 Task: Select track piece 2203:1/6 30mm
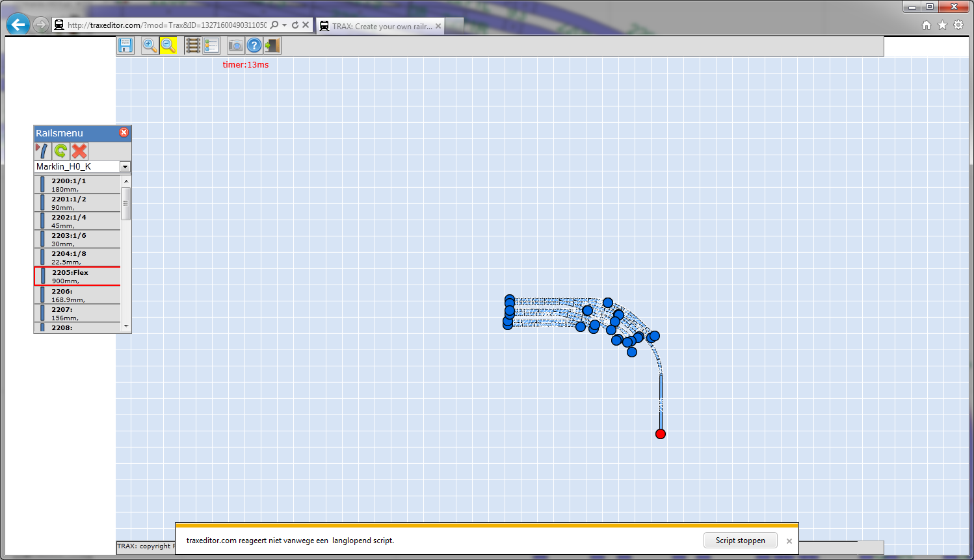point(77,239)
